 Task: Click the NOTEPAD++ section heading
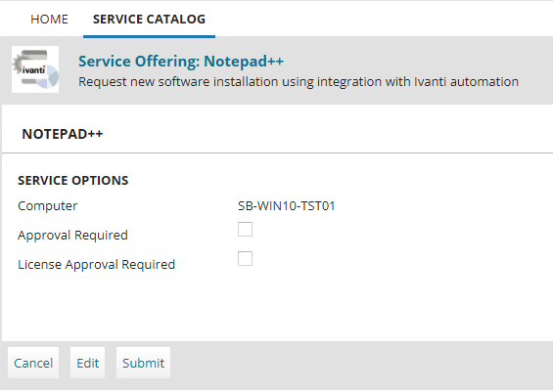63,134
